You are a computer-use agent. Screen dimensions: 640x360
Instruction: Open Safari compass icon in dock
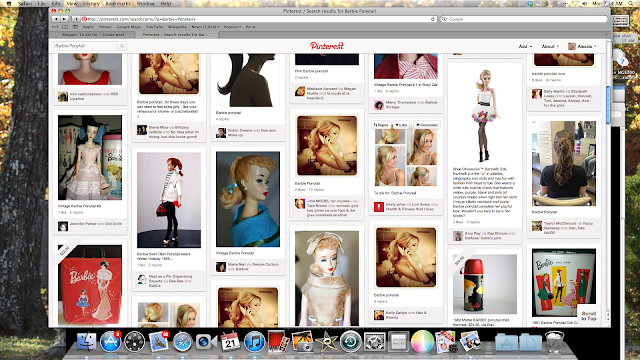pyautogui.click(x=182, y=342)
